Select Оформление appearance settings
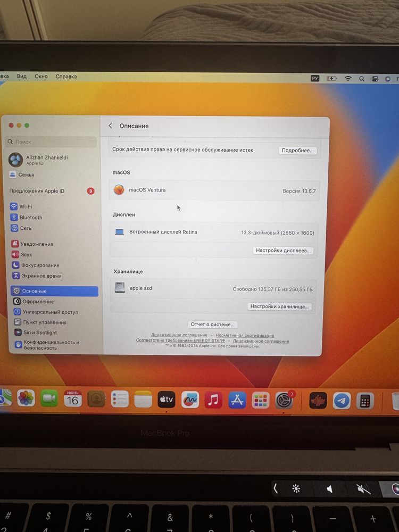 (34, 302)
